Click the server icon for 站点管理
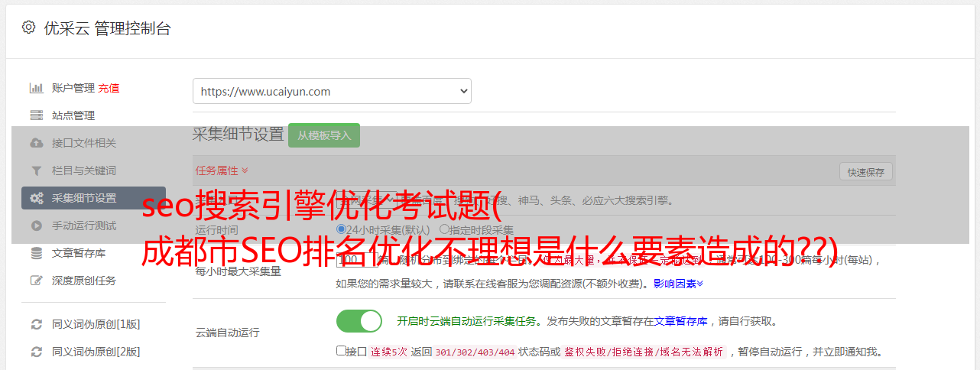This screenshot has width=980, height=370. pos(36,115)
